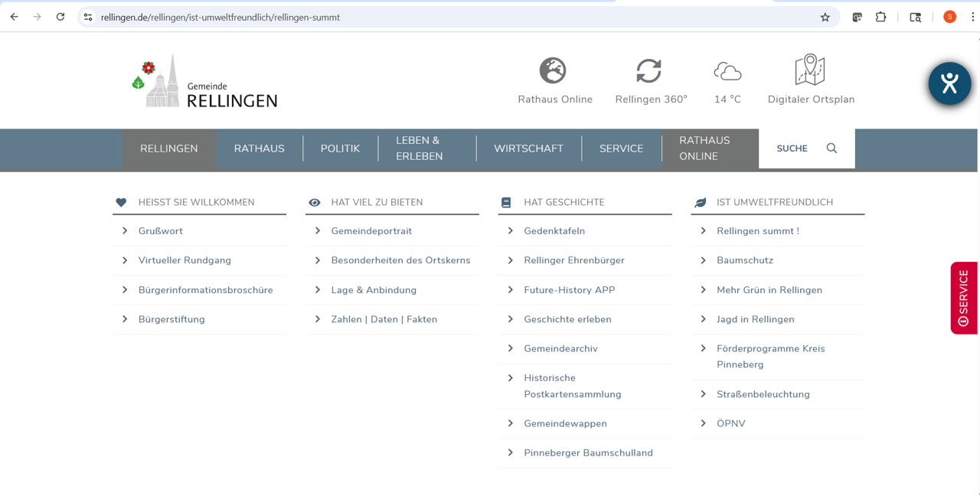Reload the page in the browser
This screenshot has width=980, height=496.
pyautogui.click(x=60, y=17)
